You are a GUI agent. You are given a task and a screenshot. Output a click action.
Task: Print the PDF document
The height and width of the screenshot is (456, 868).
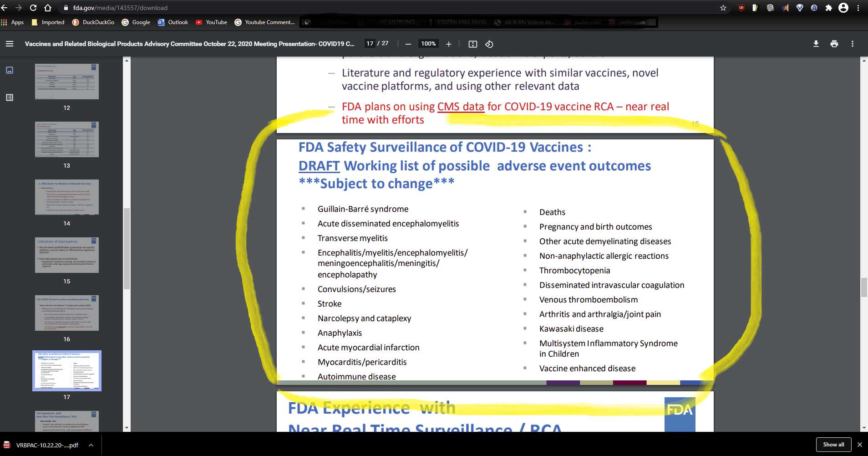pyautogui.click(x=834, y=44)
